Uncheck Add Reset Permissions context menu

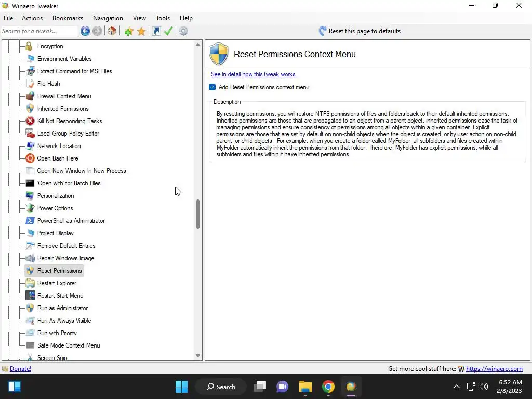coord(212,87)
